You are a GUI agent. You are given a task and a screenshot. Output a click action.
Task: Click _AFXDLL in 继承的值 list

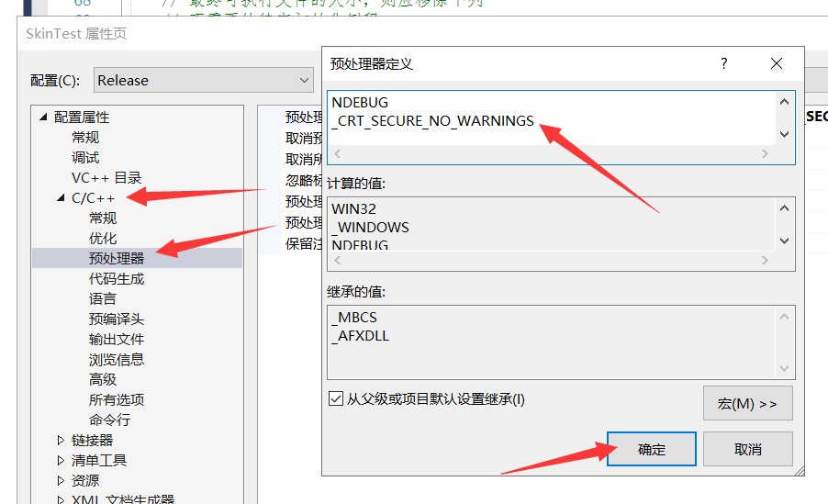click(361, 335)
